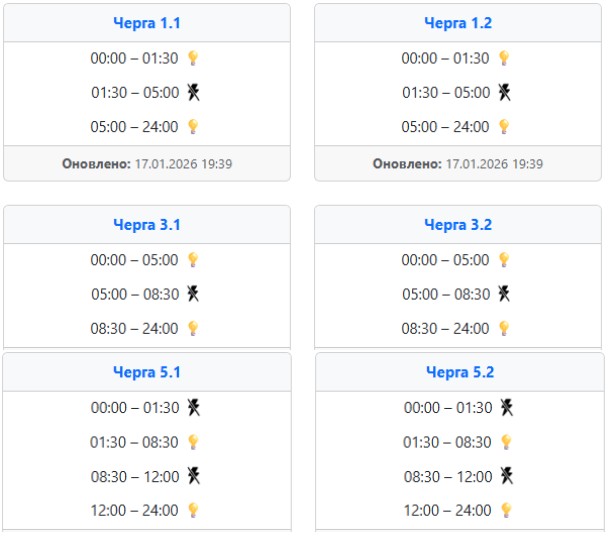Click power-off icon for 08:30–12:00 in Черга 5.1
The height and width of the screenshot is (538, 611).
pos(193,476)
